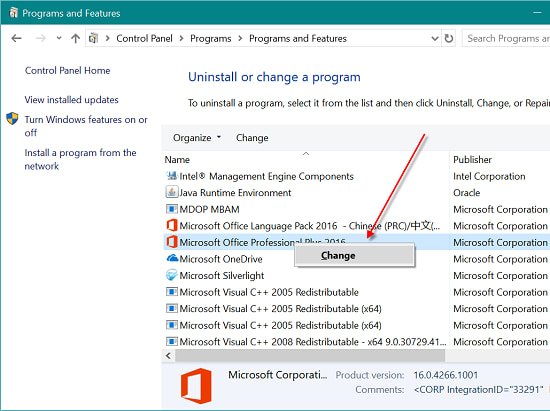This screenshot has width=550, height=411.
Task: Focus the Search Programs field
Action: pos(506,38)
